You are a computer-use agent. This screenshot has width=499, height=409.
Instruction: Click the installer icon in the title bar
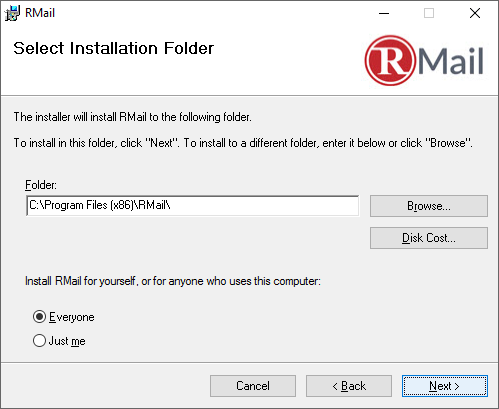click(x=12, y=13)
